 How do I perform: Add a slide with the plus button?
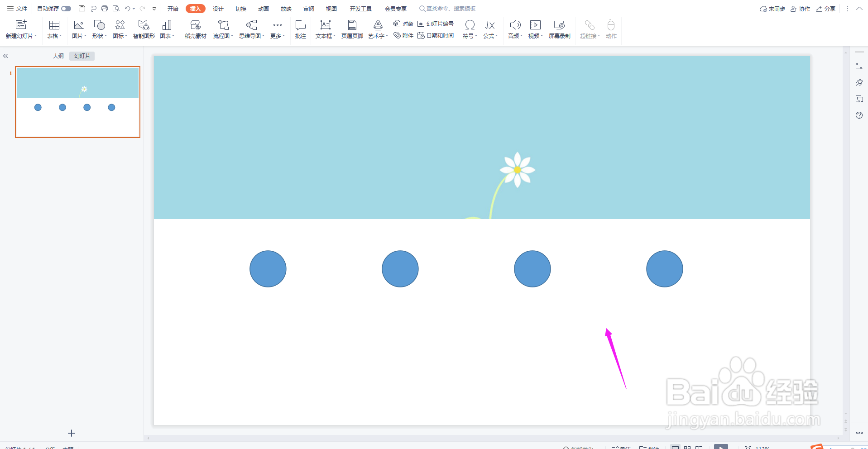click(x=72, y=433)
